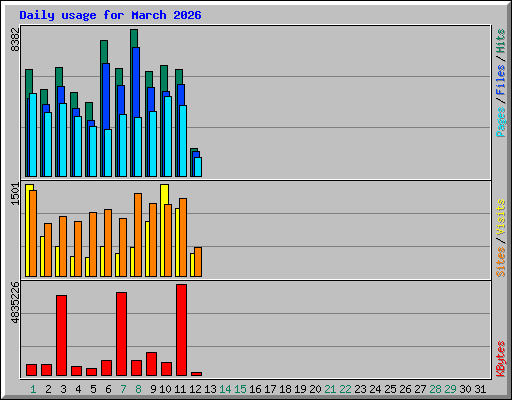Click the cyan 'Pages' legend label

(x=501, y=122)
